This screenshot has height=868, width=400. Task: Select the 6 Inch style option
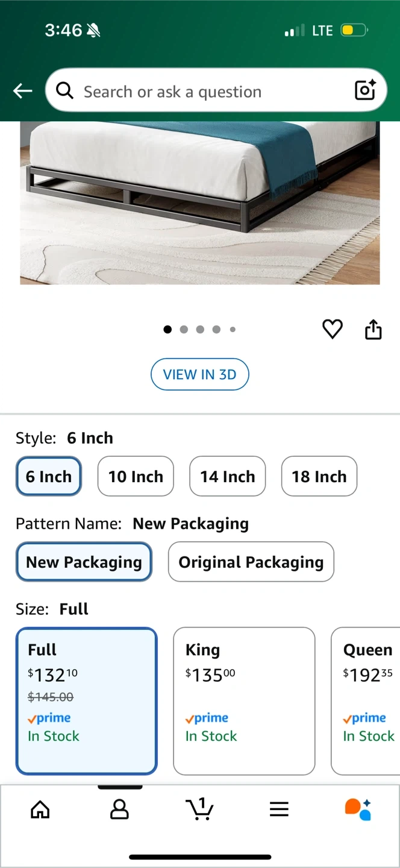[x=49, y=476]
